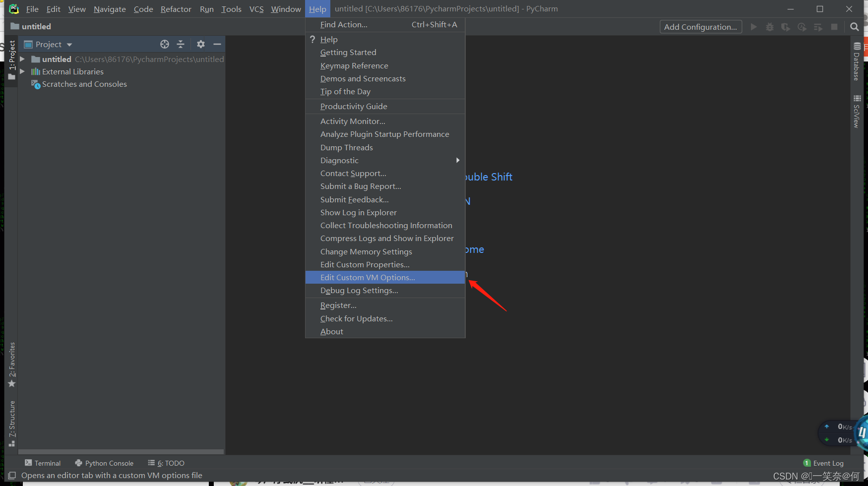Select Debug Log Settings...
Screen dimensions: 868x486
click(385, 290)
